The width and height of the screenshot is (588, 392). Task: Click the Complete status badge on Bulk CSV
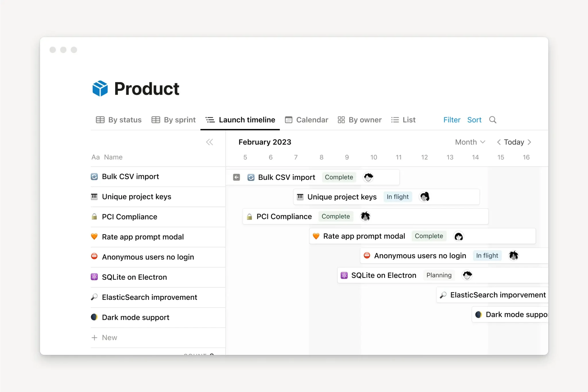[339, 177]
